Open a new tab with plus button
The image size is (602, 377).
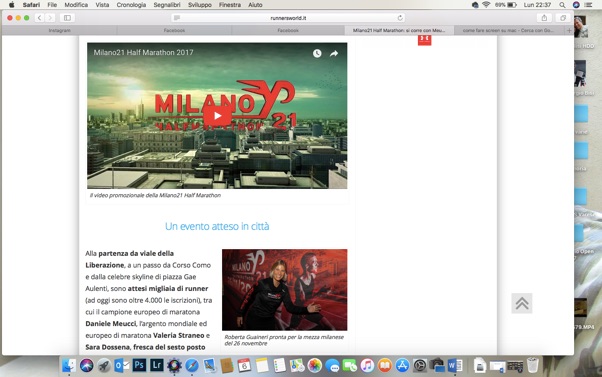(x=569, y=30)
